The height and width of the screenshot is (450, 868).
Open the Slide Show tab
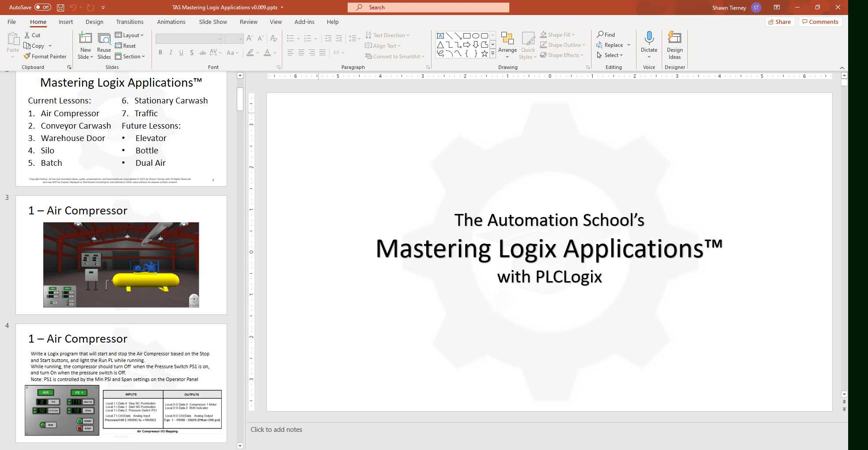pyautogui.click(x=213, y=22)
